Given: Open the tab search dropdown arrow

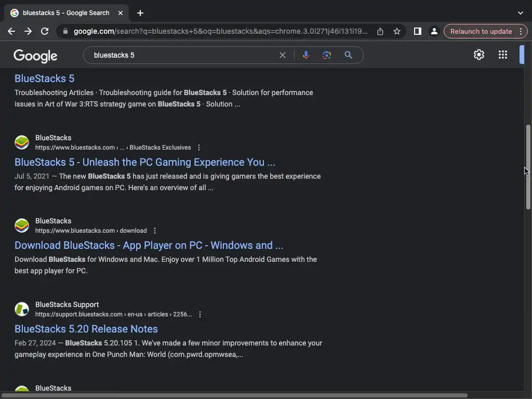Looking at the screenshot, I should tap(521, 13).
